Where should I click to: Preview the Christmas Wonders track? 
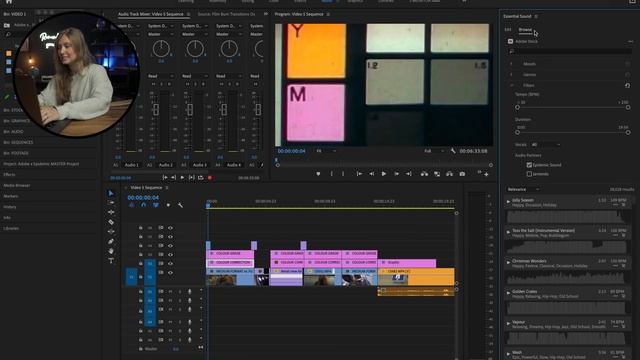[508, 262]
